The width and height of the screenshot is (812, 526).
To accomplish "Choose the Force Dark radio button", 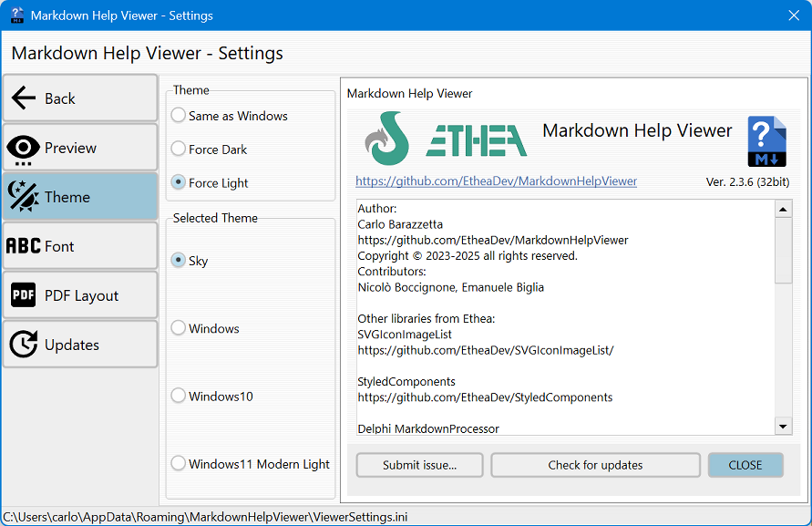I will coord(179,150).
